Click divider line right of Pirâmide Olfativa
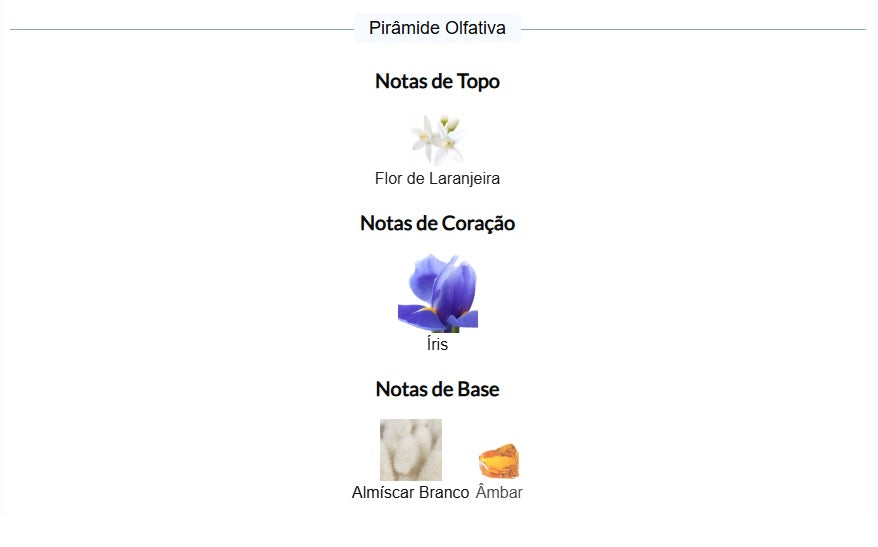Image resolution: width=878 pixels, height=547 pixels. click(693, 30)
